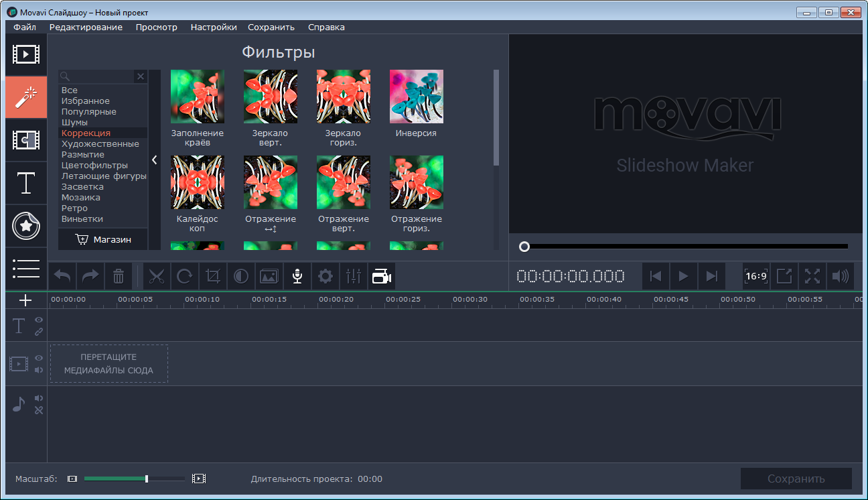Screen dimensions: 868x500
Task: Open the Filters magic wand tab
Action: (26, 97)
